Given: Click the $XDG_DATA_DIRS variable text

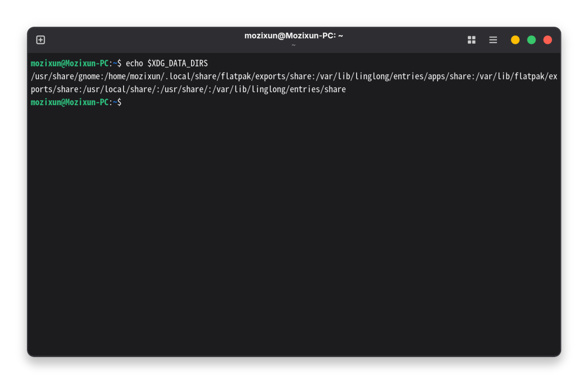Looking at the screenshot, I should pos(177,63).
